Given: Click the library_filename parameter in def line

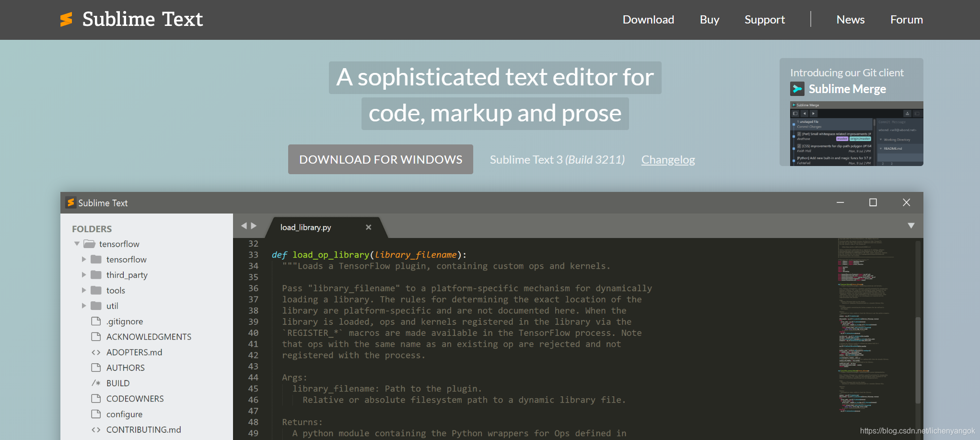Looking at the screenshot, I should [416, 255].
